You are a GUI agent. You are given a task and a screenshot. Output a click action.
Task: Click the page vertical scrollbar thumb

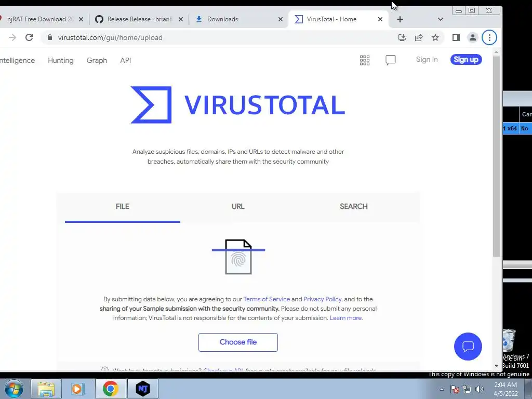tap(496, 156)
